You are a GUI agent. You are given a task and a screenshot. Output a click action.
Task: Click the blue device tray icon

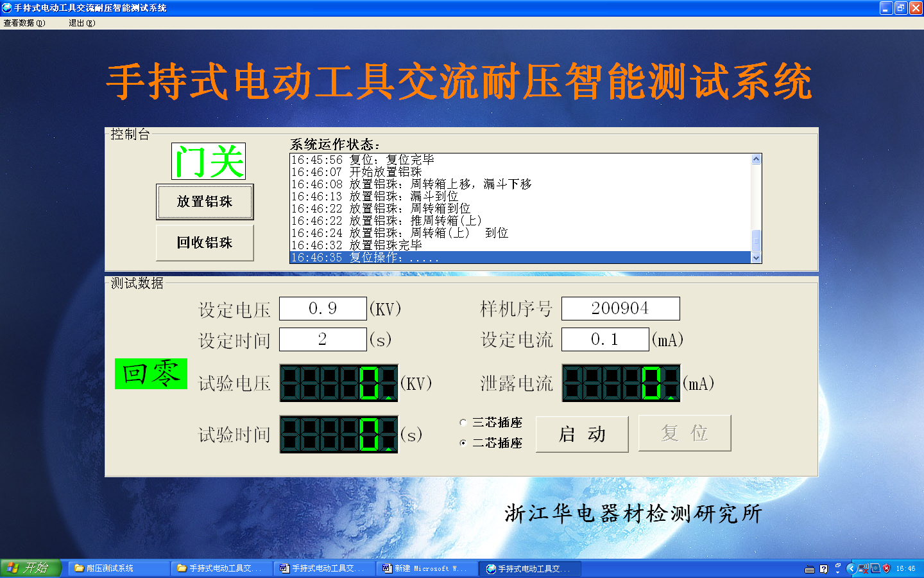tap(875, 568)
